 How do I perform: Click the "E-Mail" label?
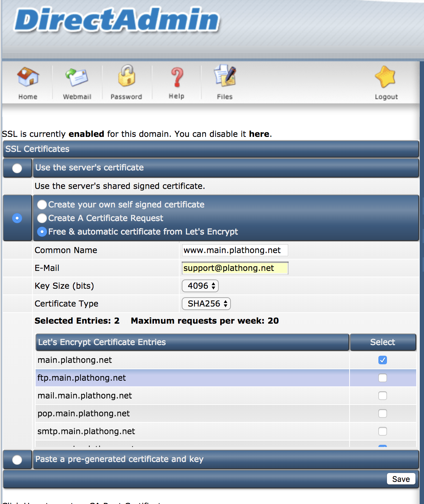point(47,268)
